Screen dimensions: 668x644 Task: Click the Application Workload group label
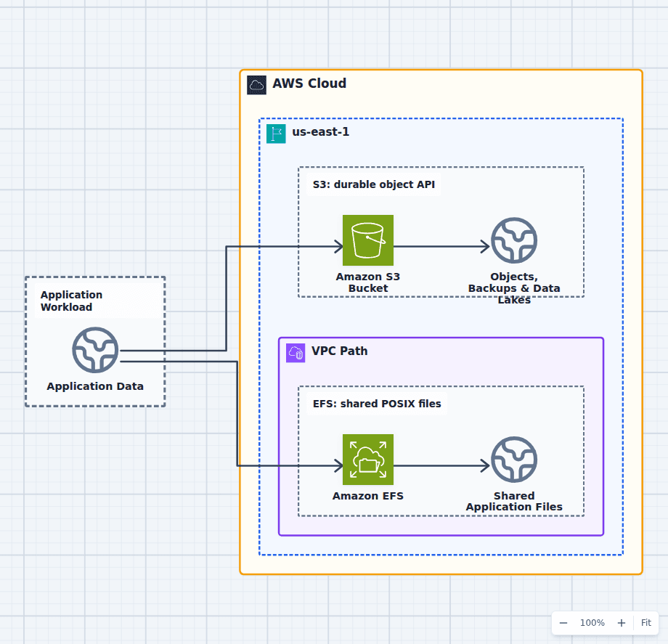click(72, 301)
